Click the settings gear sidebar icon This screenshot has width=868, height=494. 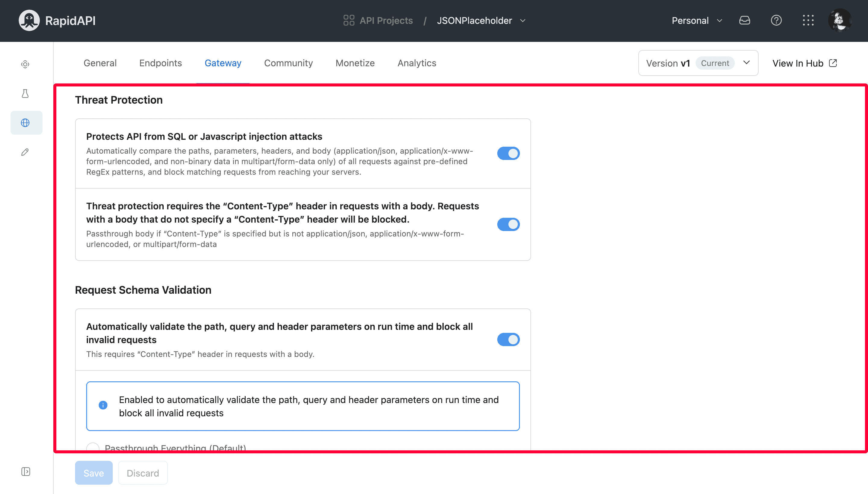(25, 64)
